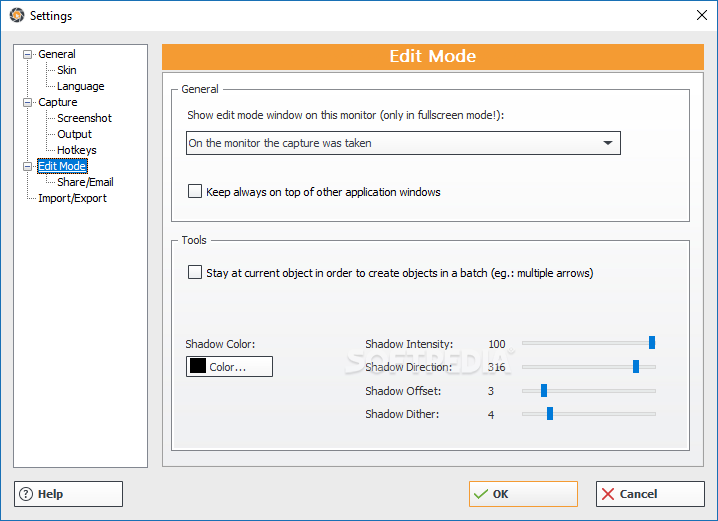Collapse the General tree node
Screen dimensions: 718x521
pyautogui.click(x=27, y=54)
